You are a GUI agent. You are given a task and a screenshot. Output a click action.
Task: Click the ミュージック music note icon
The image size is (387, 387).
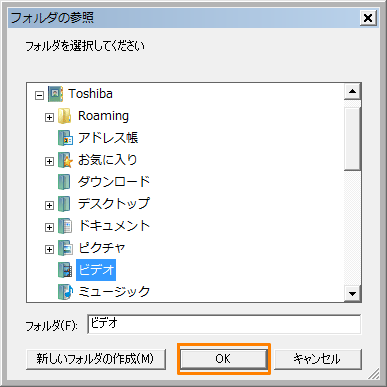(x=65, y=292)
